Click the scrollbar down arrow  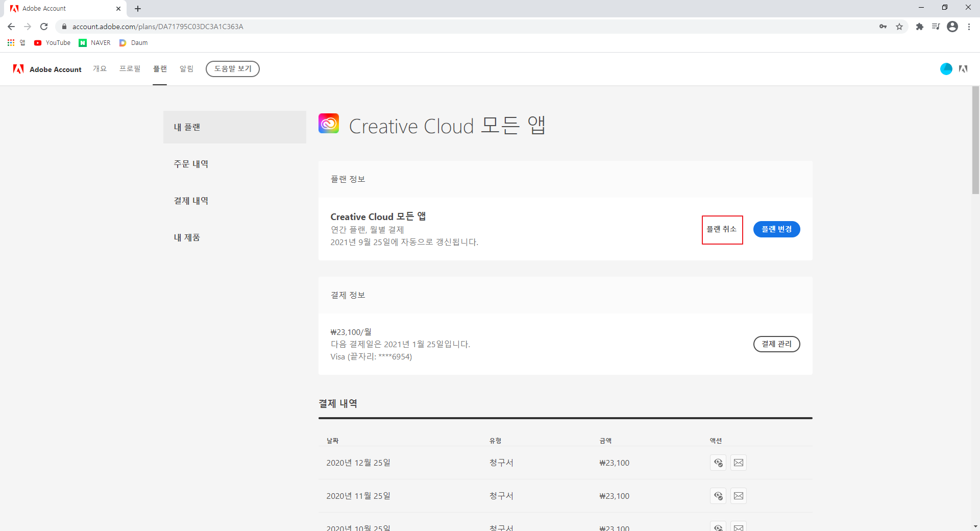click(x=975, y=526)
